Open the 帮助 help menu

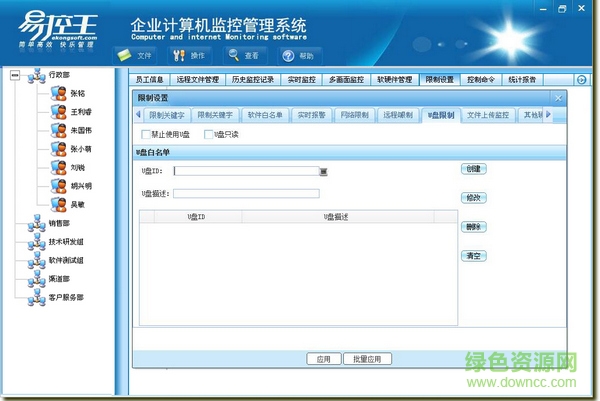[300, 56]
